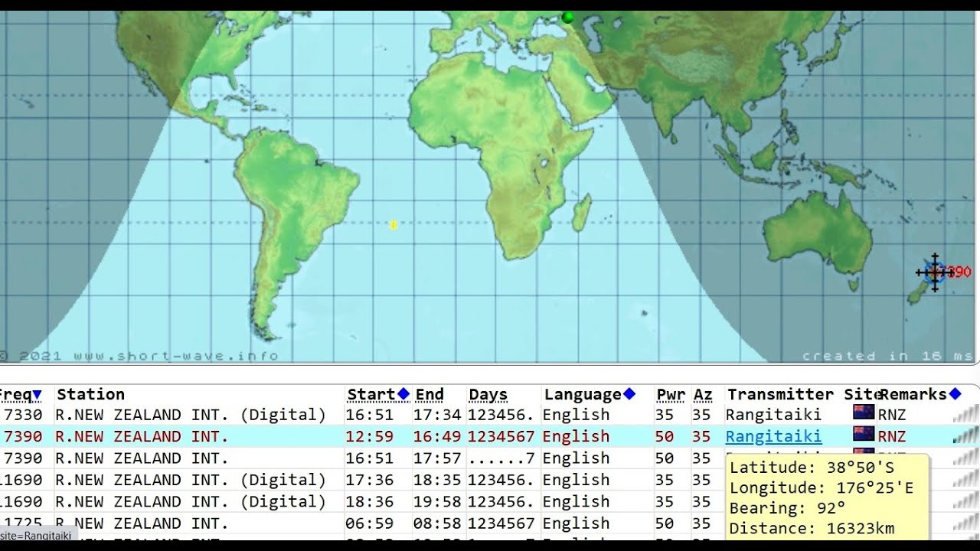Click the highlighted 7390 frequency cell
The width and height of the screenshot is (980, 551).
23,436
